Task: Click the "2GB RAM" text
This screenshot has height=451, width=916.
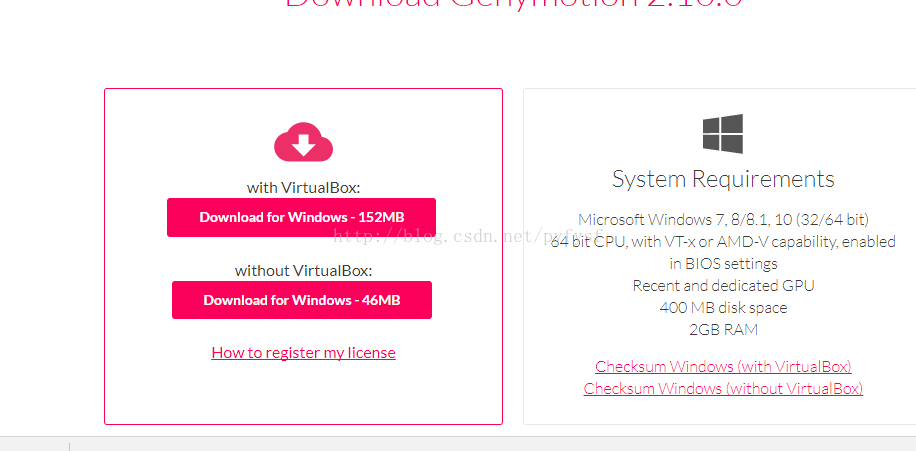Action: pyautogui.click(x=723, y=329)
